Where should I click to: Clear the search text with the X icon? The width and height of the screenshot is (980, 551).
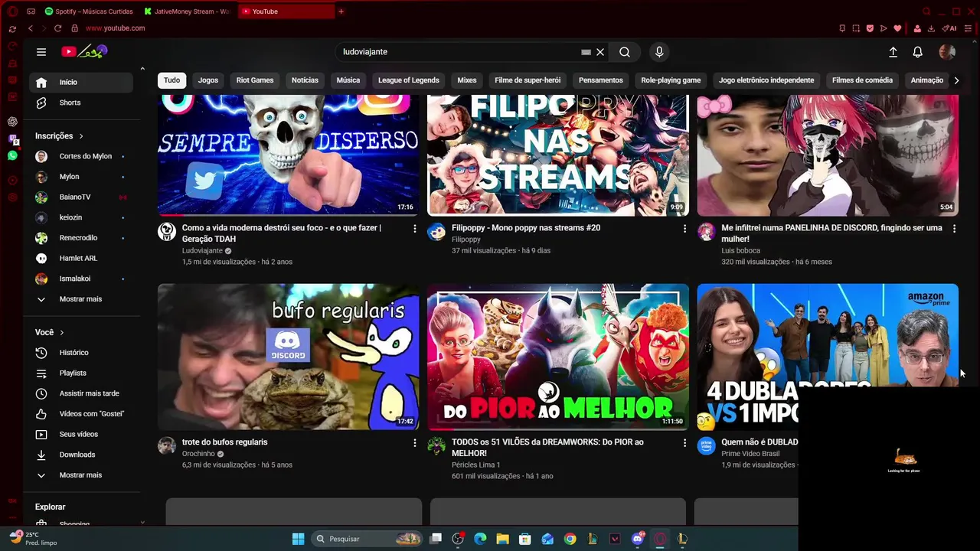tap(600, 52)
